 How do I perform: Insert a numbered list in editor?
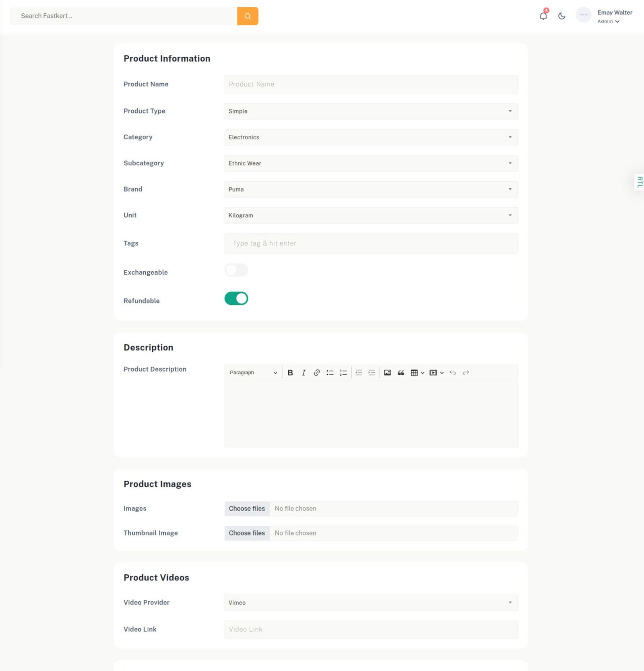(x=343, y=373)
